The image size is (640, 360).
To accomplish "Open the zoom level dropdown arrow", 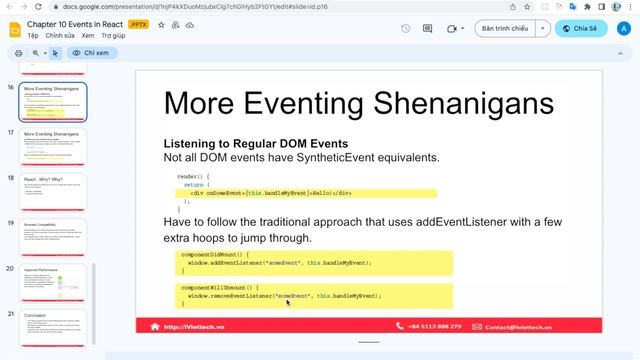I will point(45,53).
